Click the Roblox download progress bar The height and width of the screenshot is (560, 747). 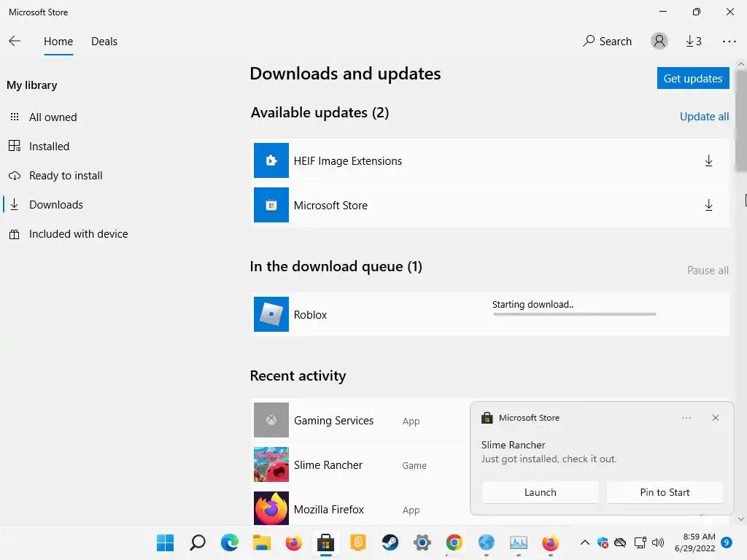pos(574,314)
